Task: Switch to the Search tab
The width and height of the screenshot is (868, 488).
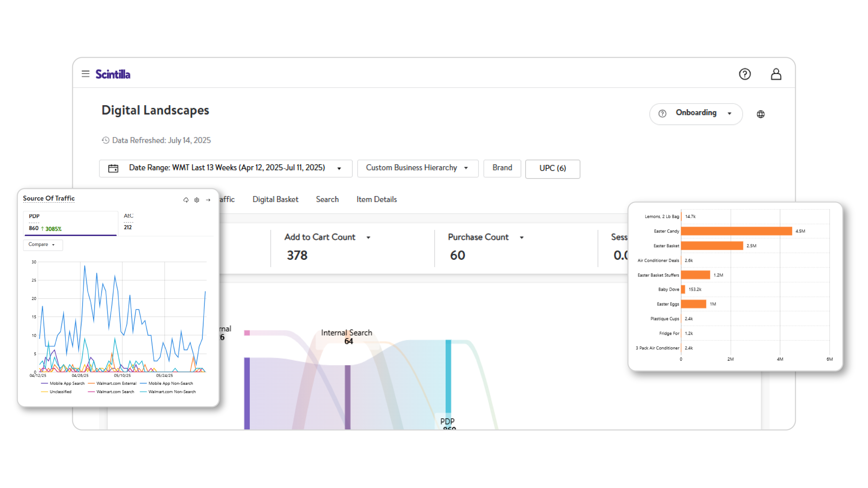Action: point(327,199)
